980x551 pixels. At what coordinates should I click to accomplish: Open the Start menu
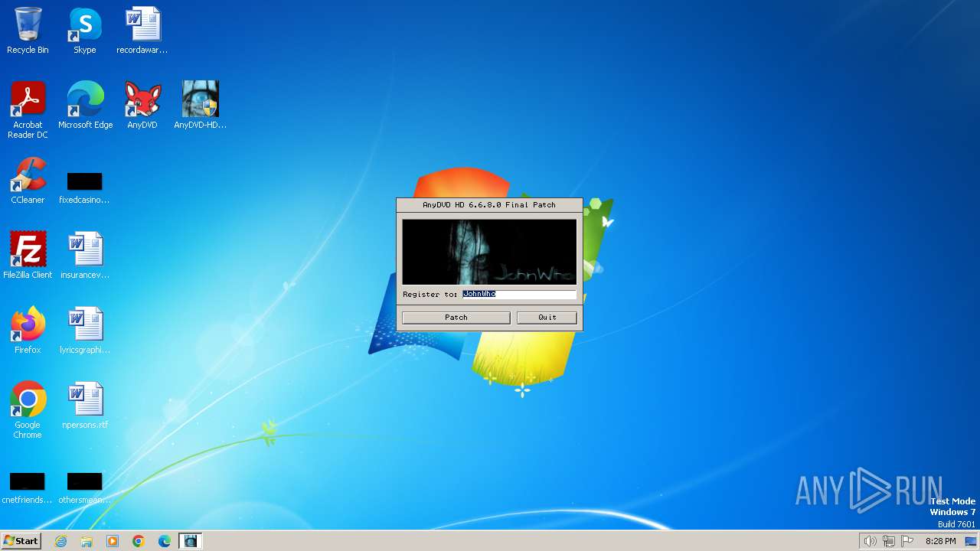21,541
